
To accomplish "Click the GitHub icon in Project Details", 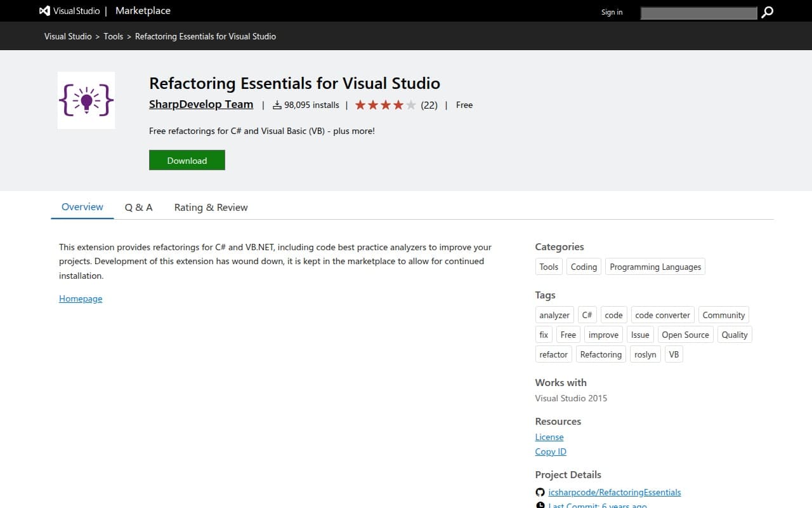I will coord(540,492).
